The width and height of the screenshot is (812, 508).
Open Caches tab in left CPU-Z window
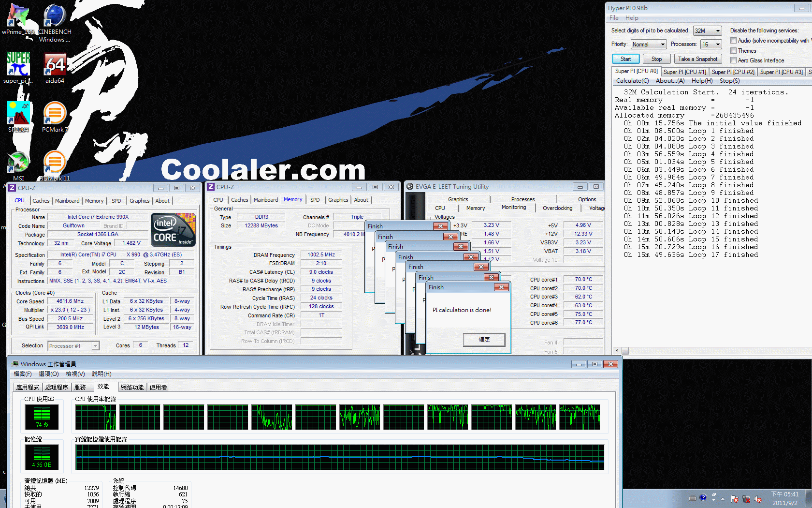click(41, 201)
